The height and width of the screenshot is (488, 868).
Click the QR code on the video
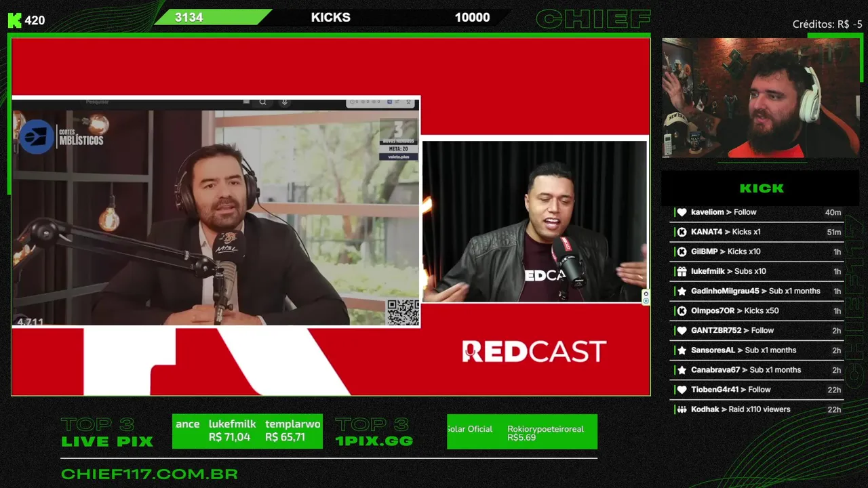(x=403, y=312)
